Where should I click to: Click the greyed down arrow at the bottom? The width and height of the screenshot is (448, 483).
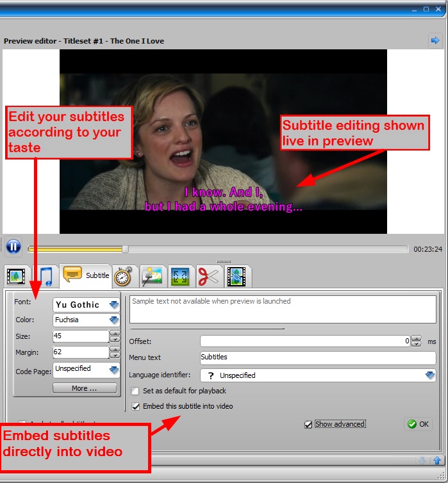(422, 461)
